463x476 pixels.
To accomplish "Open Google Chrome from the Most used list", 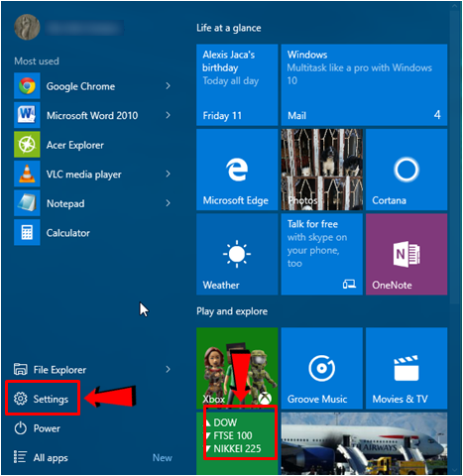I will point(92,86).
